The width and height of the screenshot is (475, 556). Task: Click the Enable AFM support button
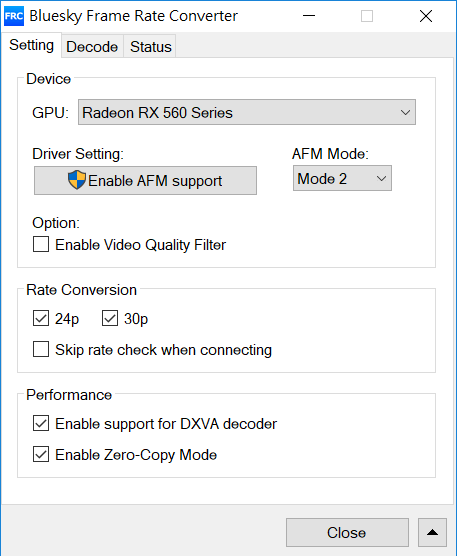click(145, 180)
